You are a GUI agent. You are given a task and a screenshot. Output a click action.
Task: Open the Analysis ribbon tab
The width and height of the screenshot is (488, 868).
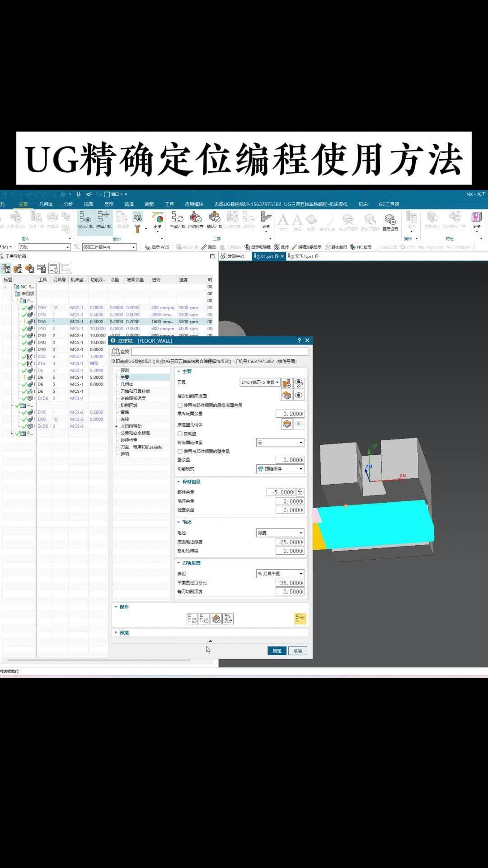click(x=68, y=204)
